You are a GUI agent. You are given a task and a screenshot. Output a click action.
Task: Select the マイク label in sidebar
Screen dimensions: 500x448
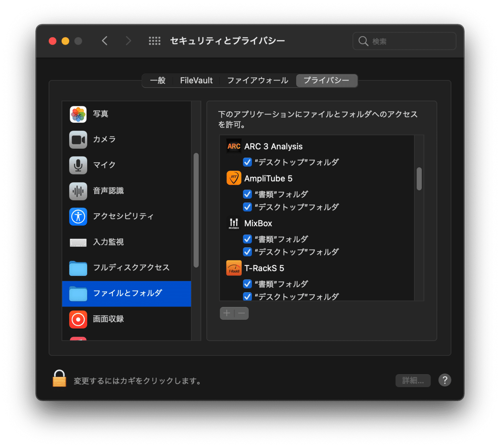[x=104, y=165]
